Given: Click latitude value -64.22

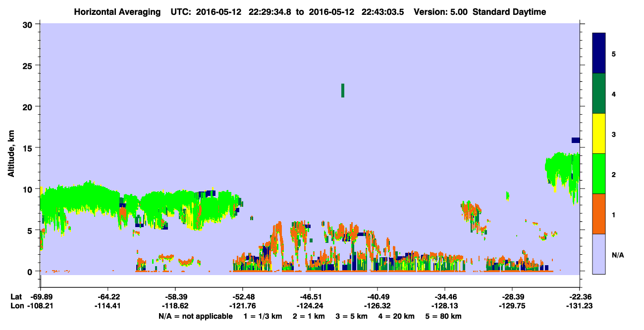Looking at the screenshot, I should click(x=107, y=297).
